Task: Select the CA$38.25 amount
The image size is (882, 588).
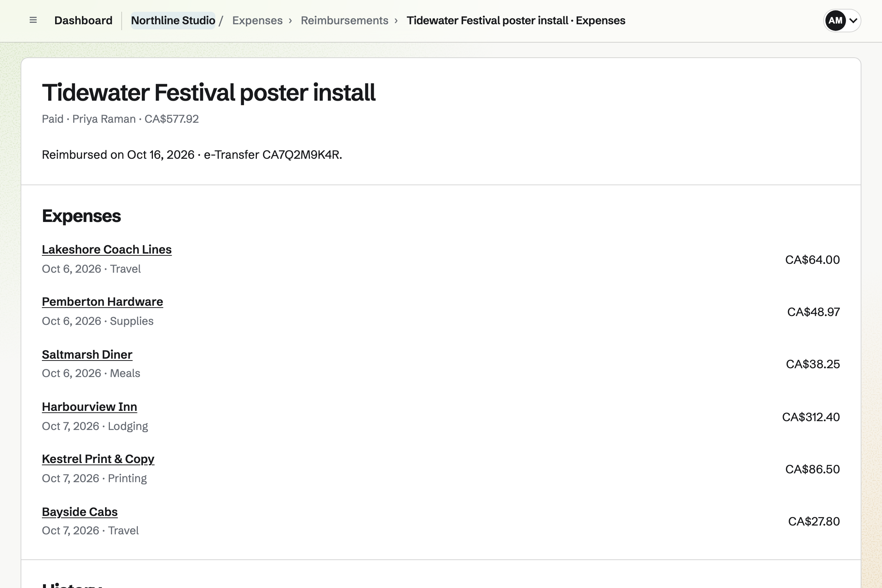Action: [x=813, y=364]
